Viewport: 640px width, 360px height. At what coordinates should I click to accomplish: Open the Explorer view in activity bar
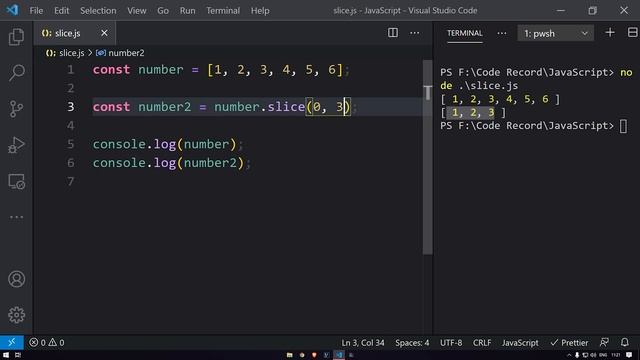[16, 37]
